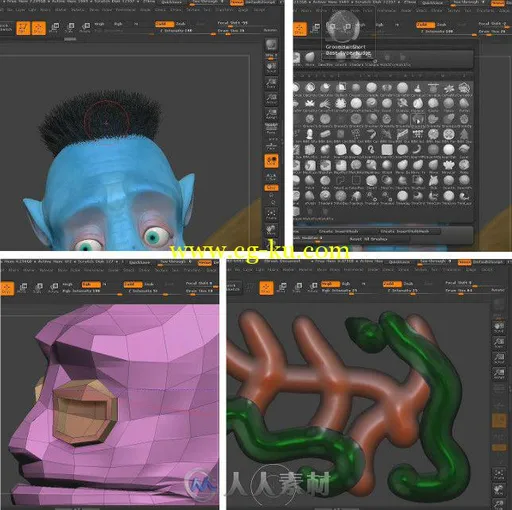The height and width of the screenshot is (510, 512).
Task: Open the Preferences menu in the blue character panel
Action: click(x=126, y=10)
